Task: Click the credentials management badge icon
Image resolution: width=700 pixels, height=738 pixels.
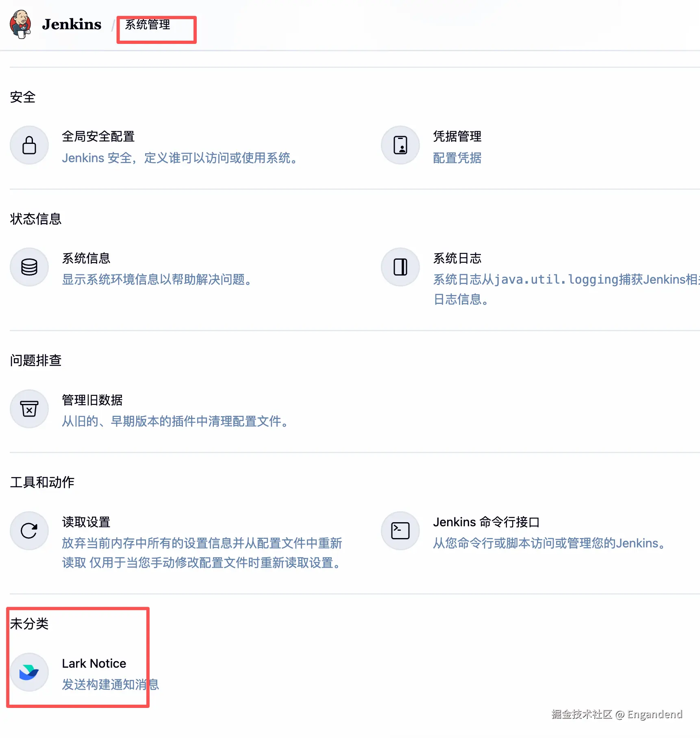Action: tap(400, 145)
